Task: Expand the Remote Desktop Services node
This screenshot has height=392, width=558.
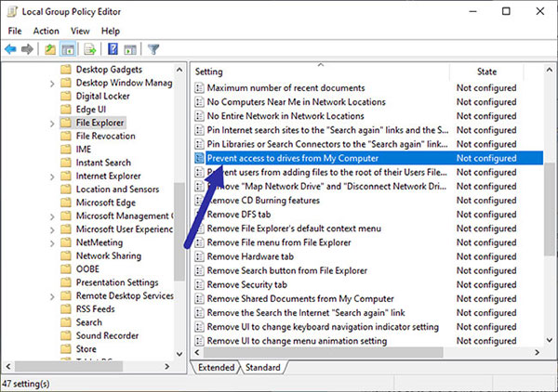Action: click(52, 296)
